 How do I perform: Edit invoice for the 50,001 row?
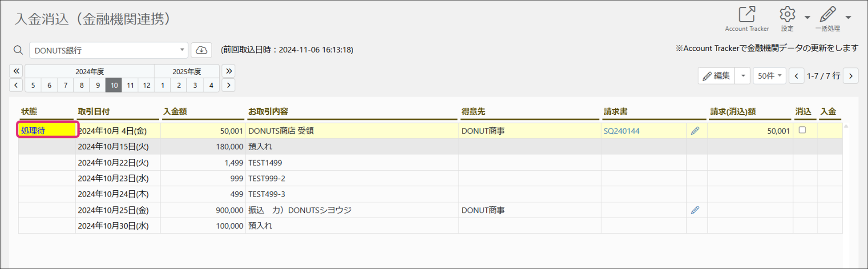click(695, 131)
